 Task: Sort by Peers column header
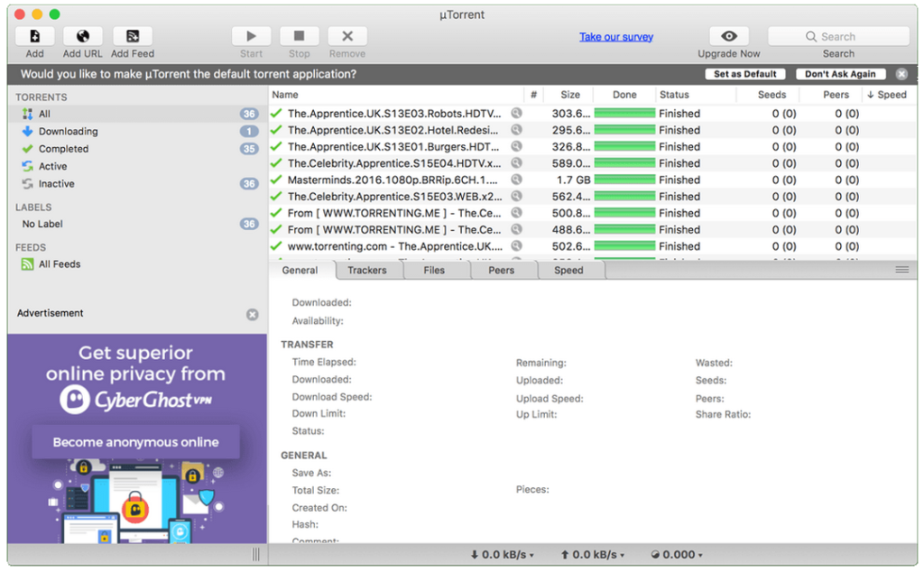pyautogui.click(x=831, y=95)
